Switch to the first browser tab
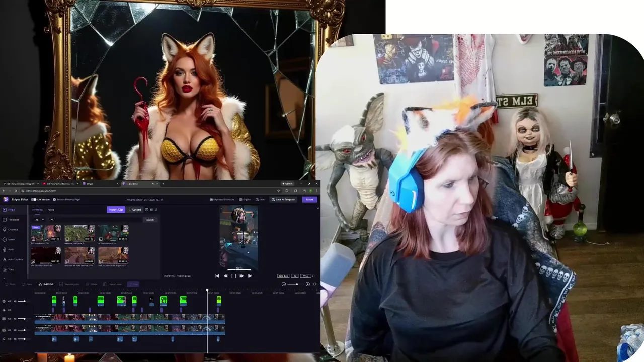 [x=20, y=184]
